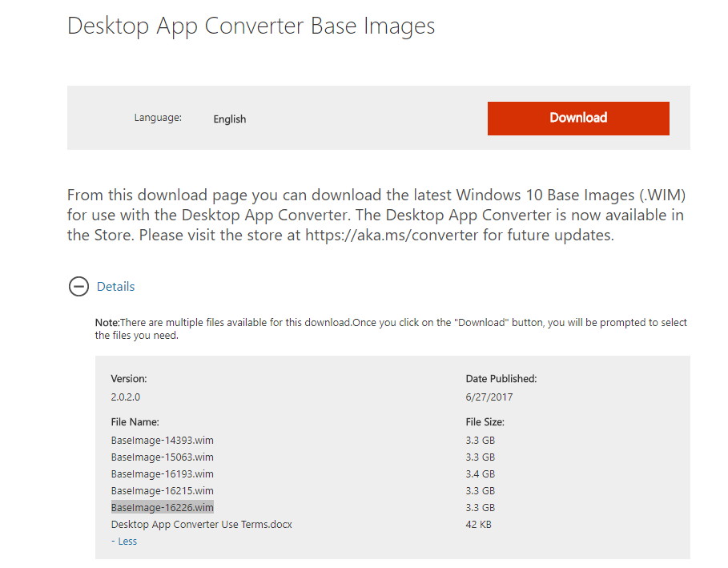
Task: Click the 'Language:' label
Action: [158, 118]
